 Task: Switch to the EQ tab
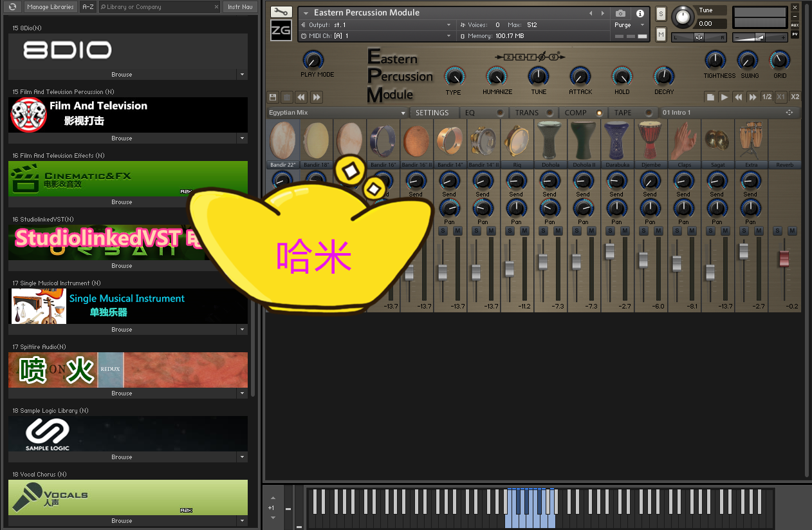click(470, 113)
